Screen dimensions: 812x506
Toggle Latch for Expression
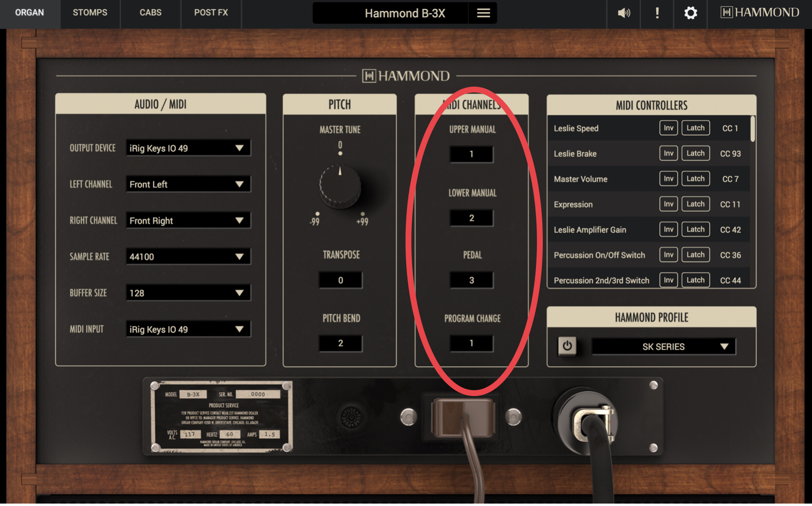pos(695,204)
